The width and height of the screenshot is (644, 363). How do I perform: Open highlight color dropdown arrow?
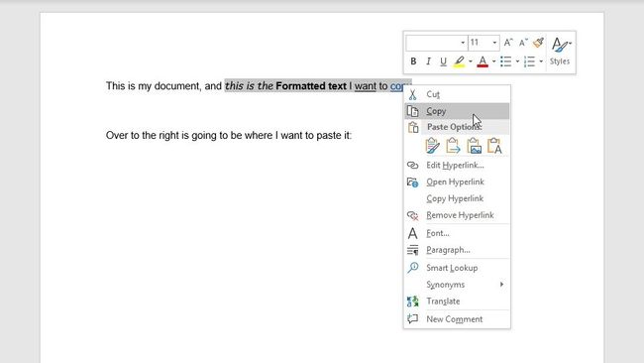tap(471, 61)
